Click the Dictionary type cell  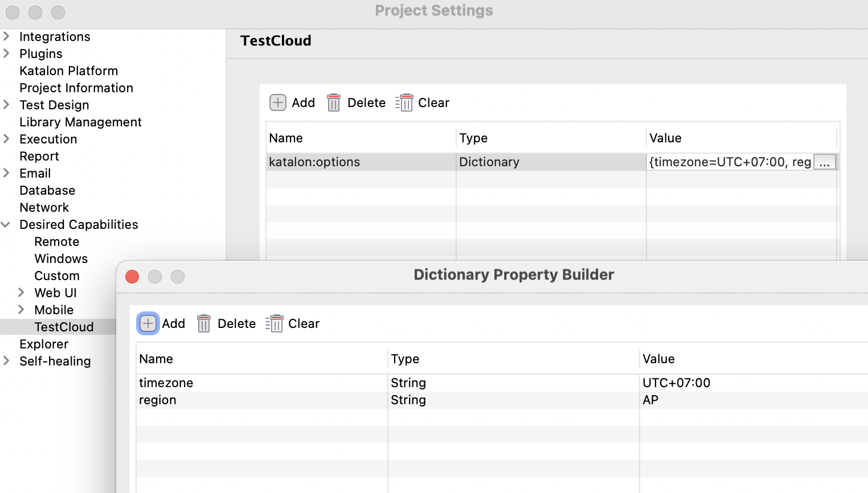click(x=551, y=162)
